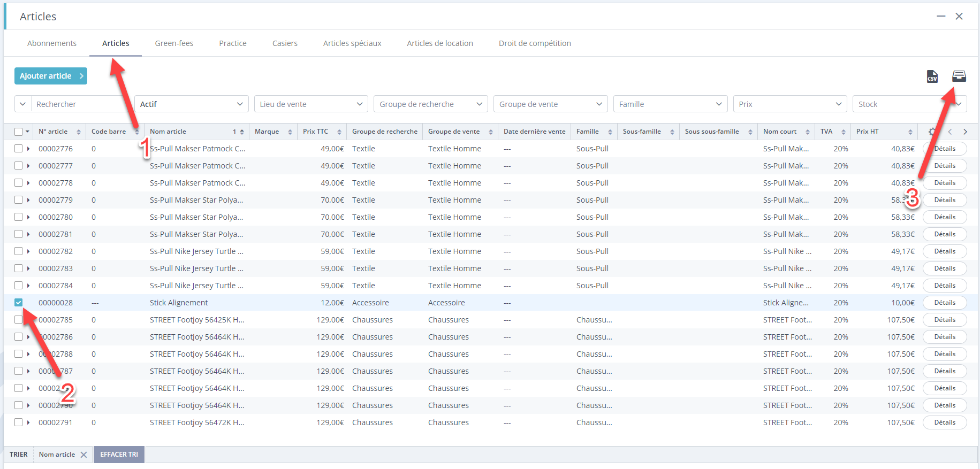The width and height of the screenshot is (980, 469).
Task: Go to next columns with right chevron
Action: point(965,132)
